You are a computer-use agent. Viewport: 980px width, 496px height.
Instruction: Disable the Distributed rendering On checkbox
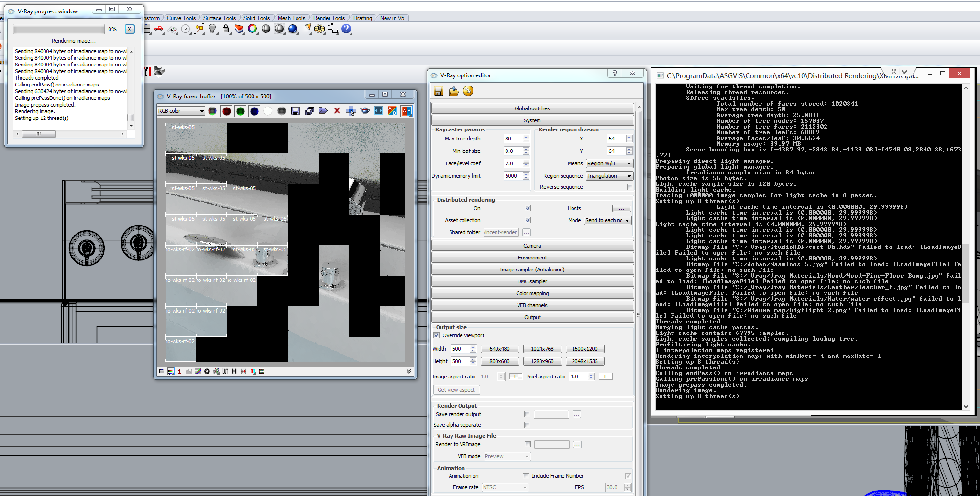528,208
